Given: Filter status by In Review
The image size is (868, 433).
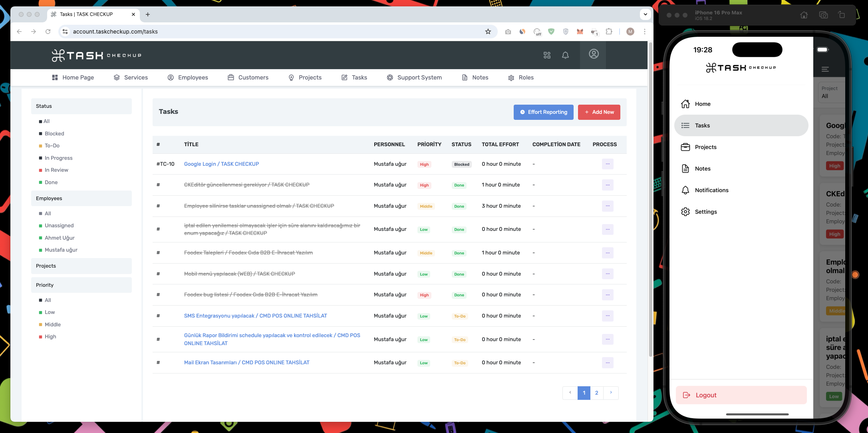Looking at the screenshot, I should click(56, 170).
